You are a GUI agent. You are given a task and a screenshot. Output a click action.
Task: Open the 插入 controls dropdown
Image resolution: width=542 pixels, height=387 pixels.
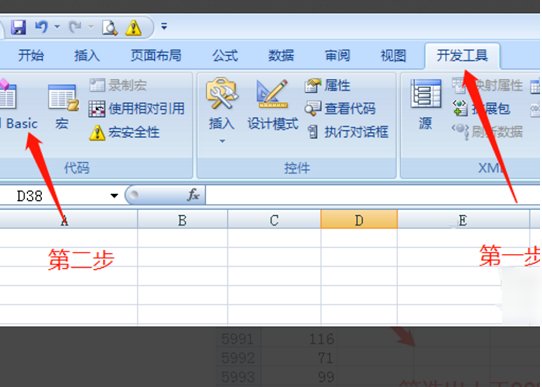[222, 111]
